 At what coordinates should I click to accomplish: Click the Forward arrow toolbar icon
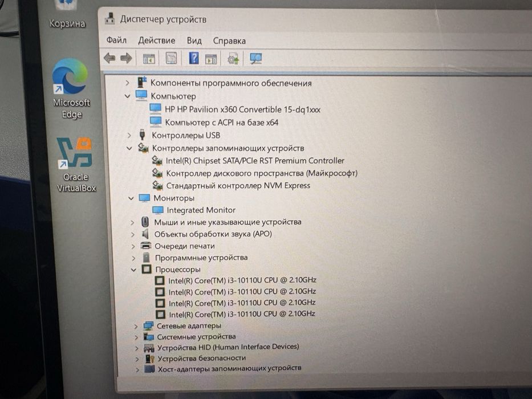click(126, 58)
